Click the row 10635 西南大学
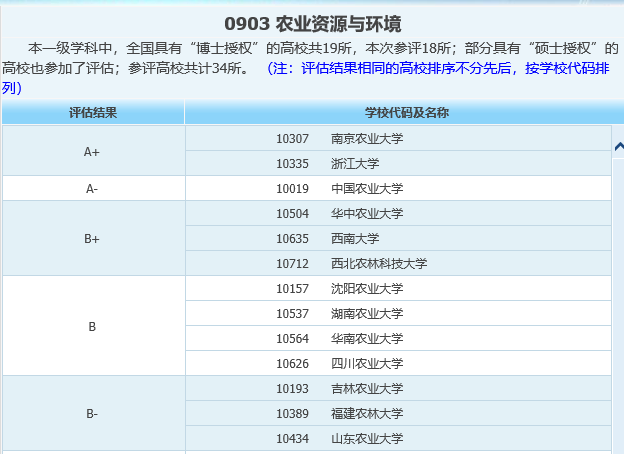This screenshot has height=454, width=624. click(x=398, y=238)
